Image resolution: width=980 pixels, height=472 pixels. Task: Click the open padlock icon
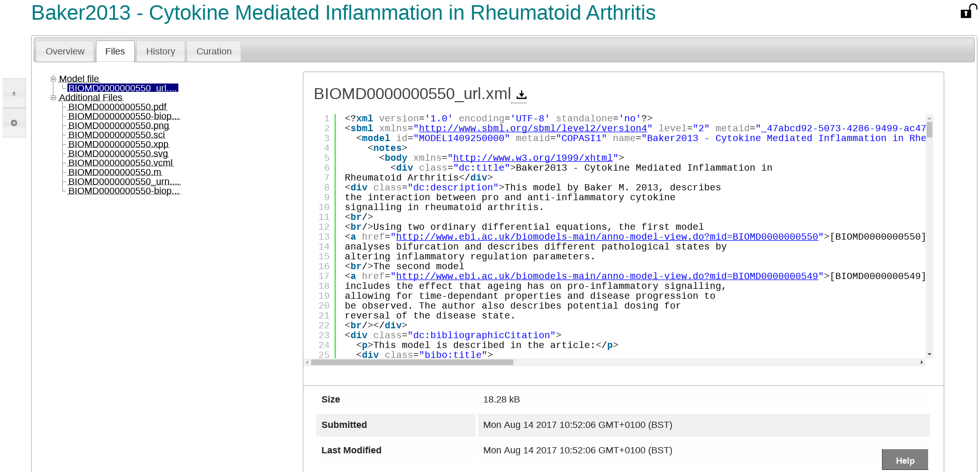tap(968, 11)
